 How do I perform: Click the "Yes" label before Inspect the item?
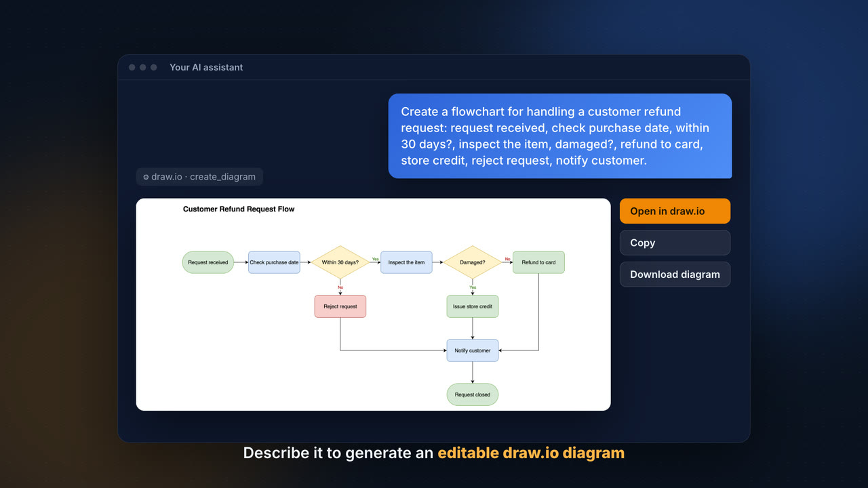coord(375,259)
